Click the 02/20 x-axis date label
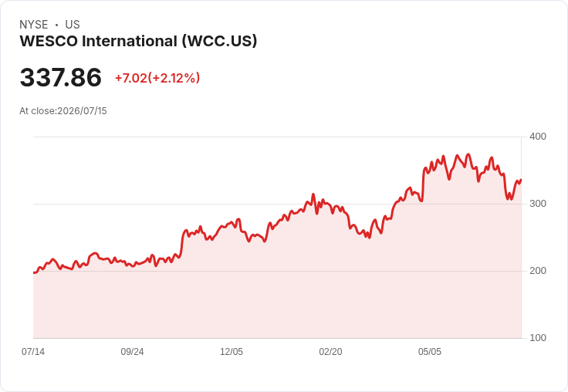 (330, 351)
